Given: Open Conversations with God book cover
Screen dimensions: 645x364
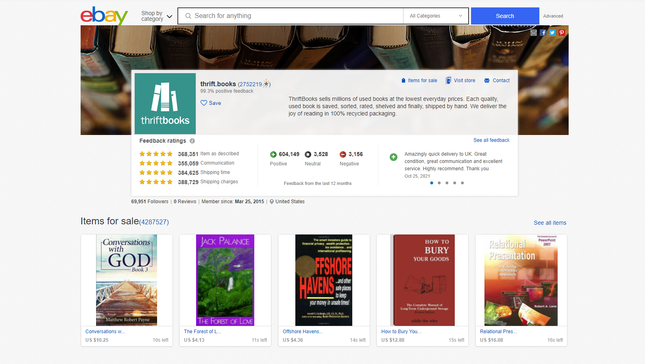Looking at the screenshot, I should click(x=127, y=280).
